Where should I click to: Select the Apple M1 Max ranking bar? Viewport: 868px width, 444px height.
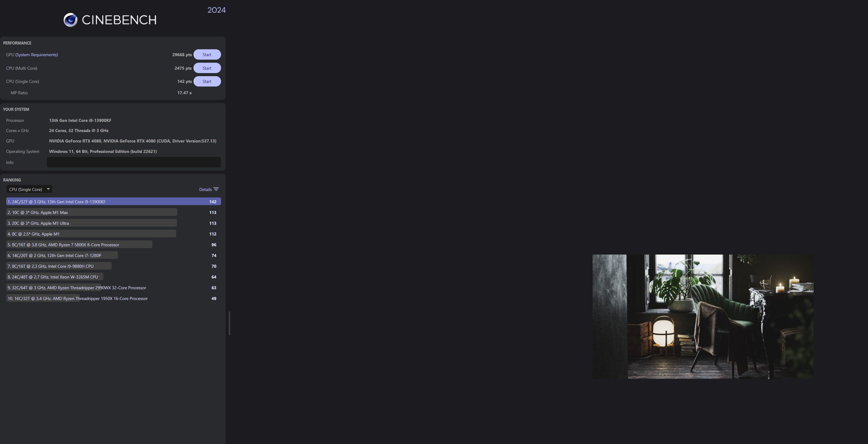pos(92,212)
